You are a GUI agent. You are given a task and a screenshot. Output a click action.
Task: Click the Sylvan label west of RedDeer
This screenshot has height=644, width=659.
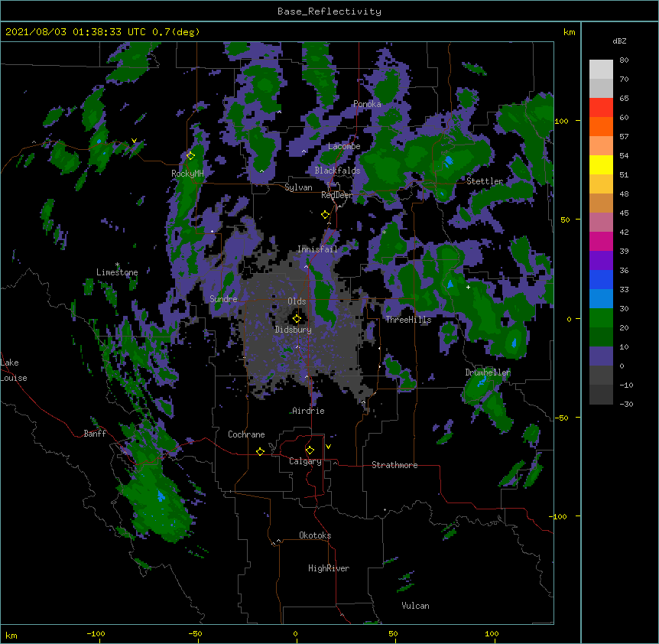point(298,187)
